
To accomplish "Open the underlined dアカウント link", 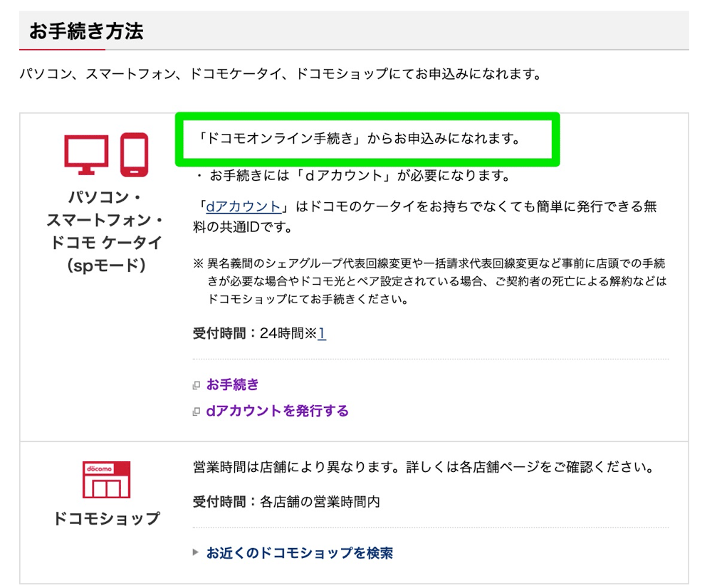I will point(244,206).
